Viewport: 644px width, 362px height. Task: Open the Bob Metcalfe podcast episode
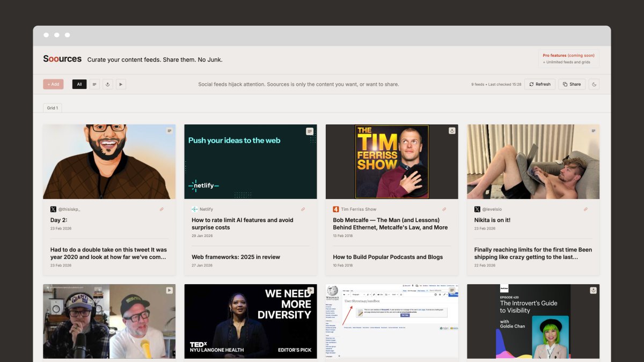pos(390,224)
